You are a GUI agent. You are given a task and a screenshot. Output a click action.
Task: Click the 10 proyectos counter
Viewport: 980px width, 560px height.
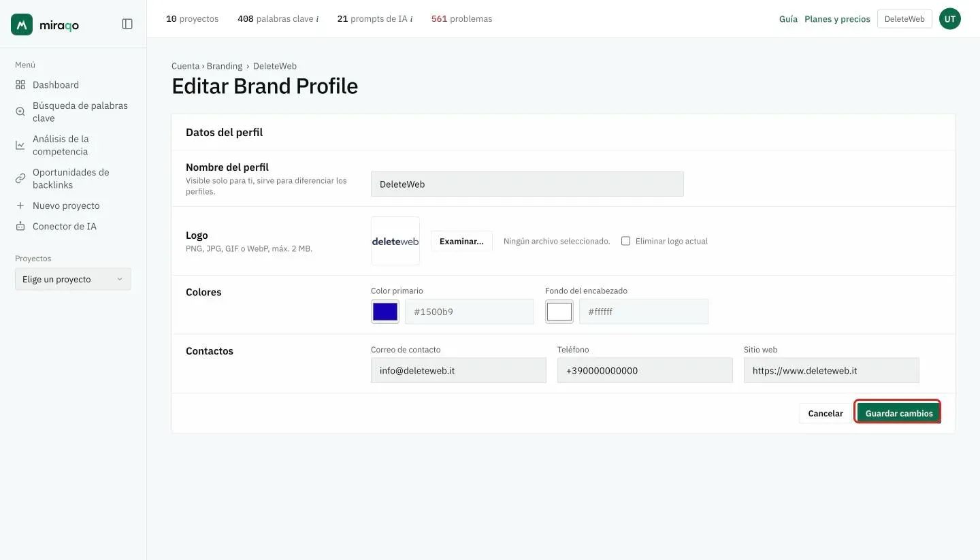193,19
